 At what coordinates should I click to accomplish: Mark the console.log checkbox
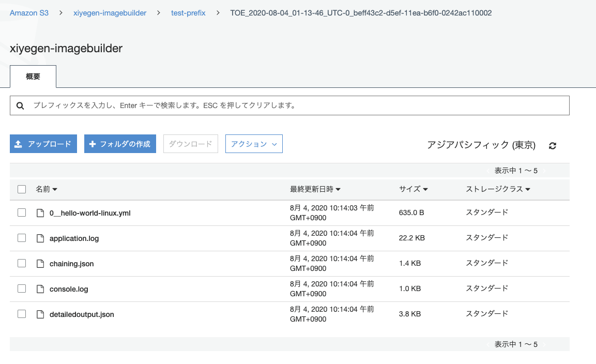pyautogui.click(x=22, y=289)
